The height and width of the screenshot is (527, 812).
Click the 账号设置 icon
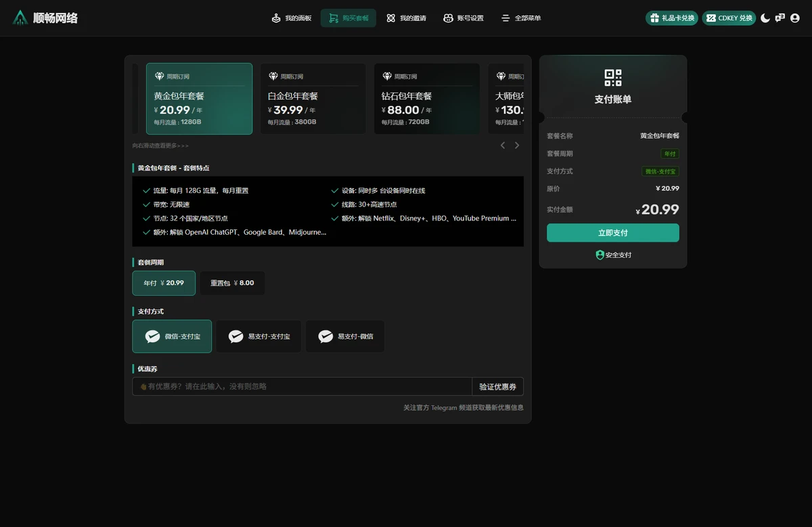pos(448,18)
